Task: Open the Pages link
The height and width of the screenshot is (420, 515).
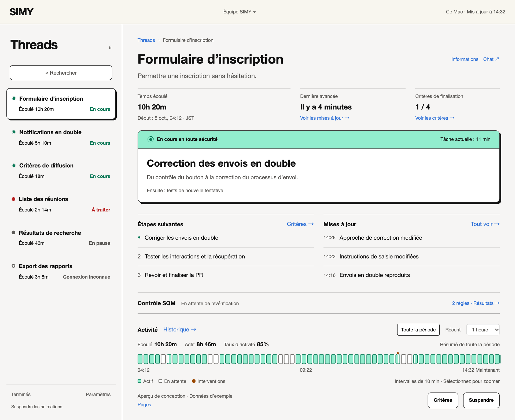Action: click(144, 405)
